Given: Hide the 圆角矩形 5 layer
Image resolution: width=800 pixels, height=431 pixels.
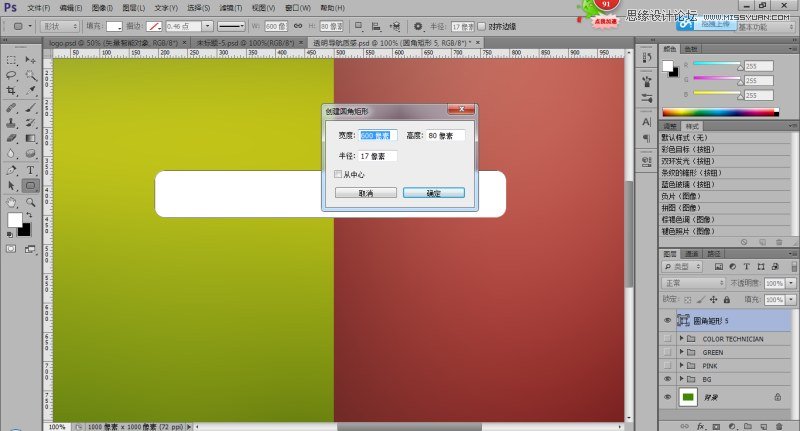Looking at the screenshot, I should (667, 320).
